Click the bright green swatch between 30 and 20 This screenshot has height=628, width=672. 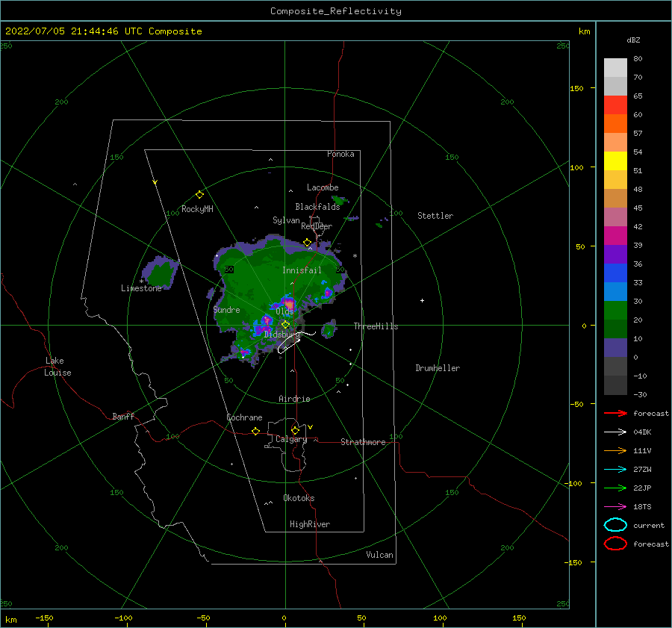[615, 311]
